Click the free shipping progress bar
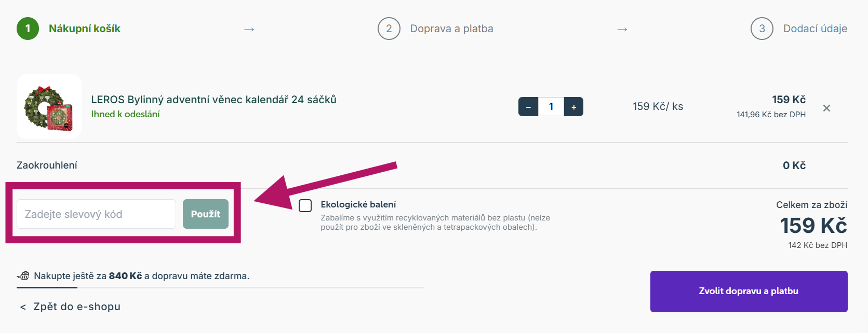868x333 pixels. point(220,287)
